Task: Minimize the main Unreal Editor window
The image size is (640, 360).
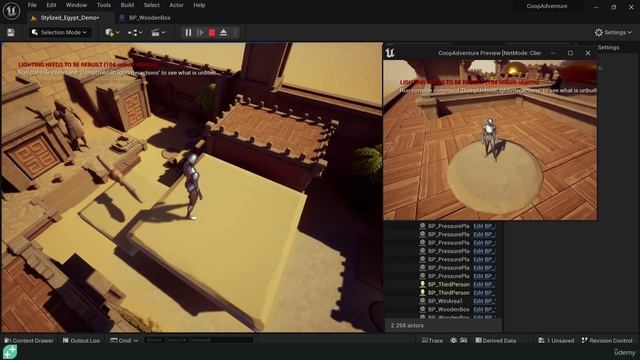Action: pyautogui.click(x=596, y=7)
